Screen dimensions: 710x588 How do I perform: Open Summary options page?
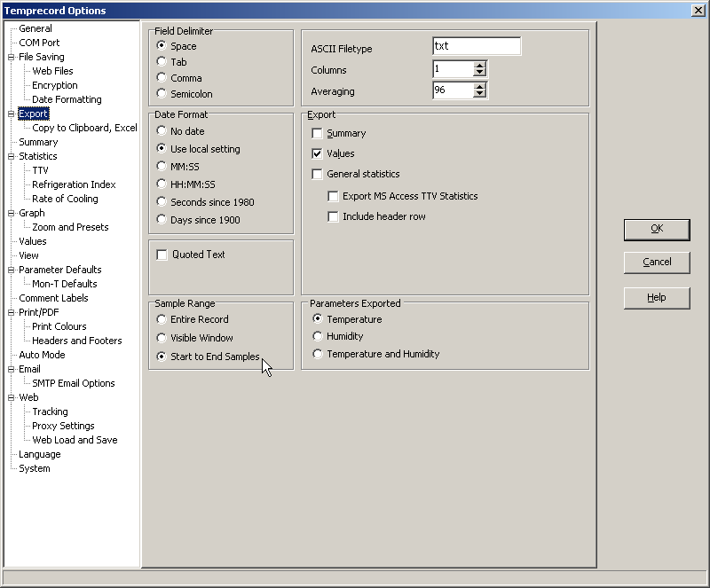click(38, 142)
